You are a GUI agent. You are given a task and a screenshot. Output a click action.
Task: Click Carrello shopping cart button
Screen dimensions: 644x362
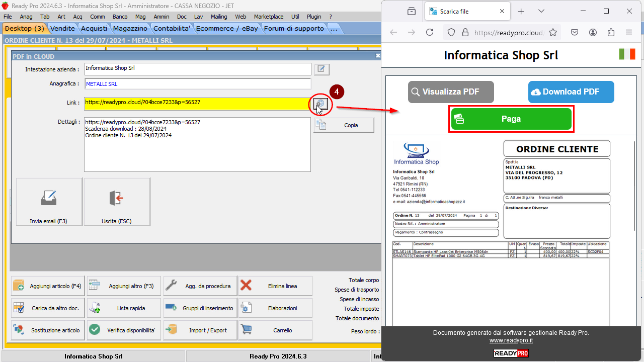[275, 330]
